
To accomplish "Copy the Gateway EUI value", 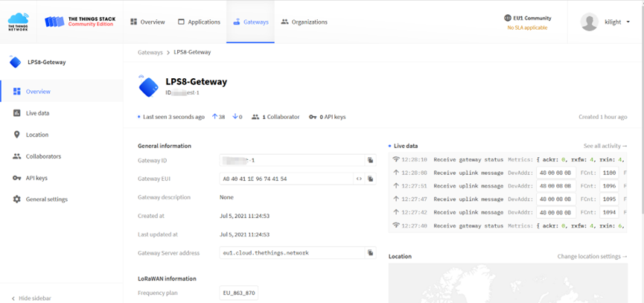I will [371, 179].
